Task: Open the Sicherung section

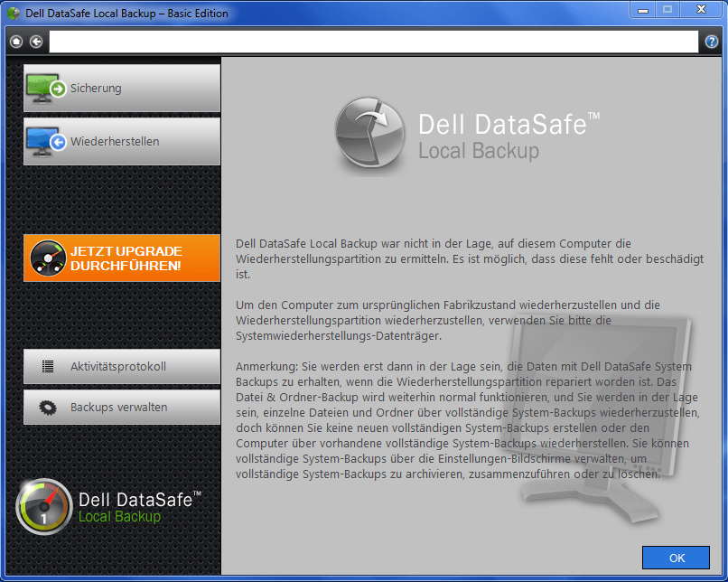Action: tap(122, 89)
